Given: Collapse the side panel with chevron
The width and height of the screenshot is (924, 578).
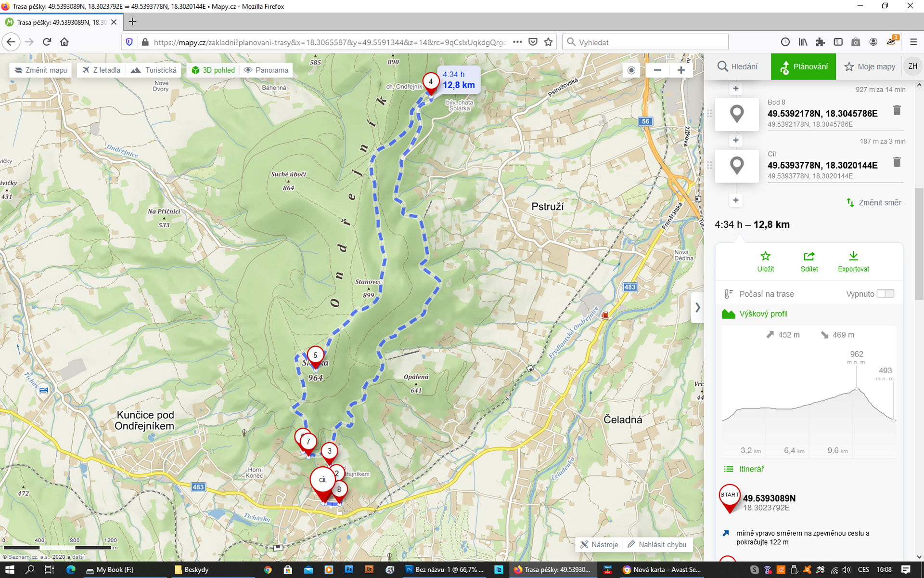Looking at the screenshot, I should point(697,307).
